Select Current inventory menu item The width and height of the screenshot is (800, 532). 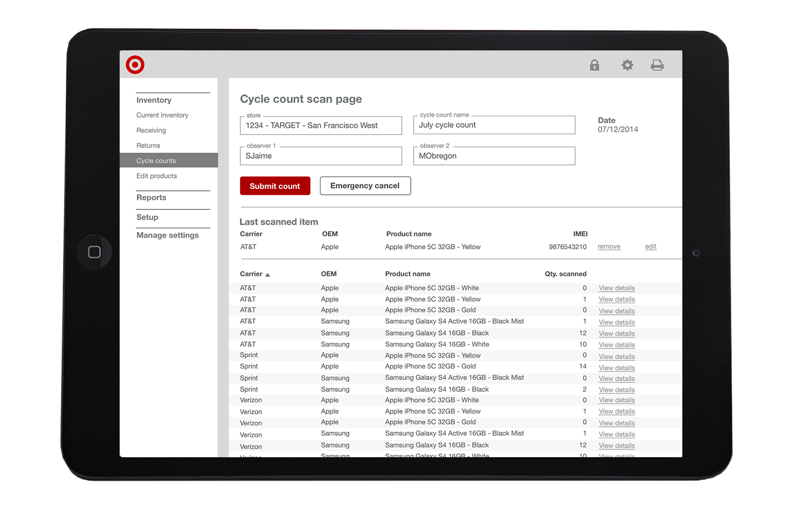click(162, 115)
